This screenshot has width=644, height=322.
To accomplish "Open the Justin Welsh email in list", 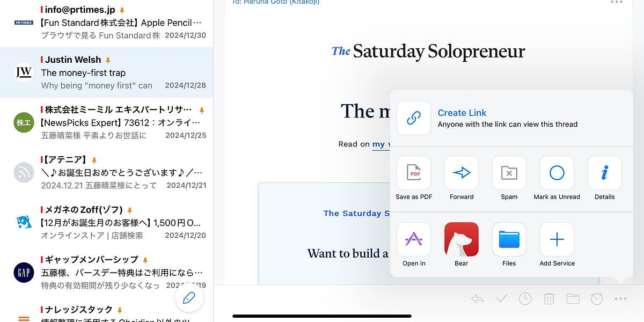I will tap(106, 72).
